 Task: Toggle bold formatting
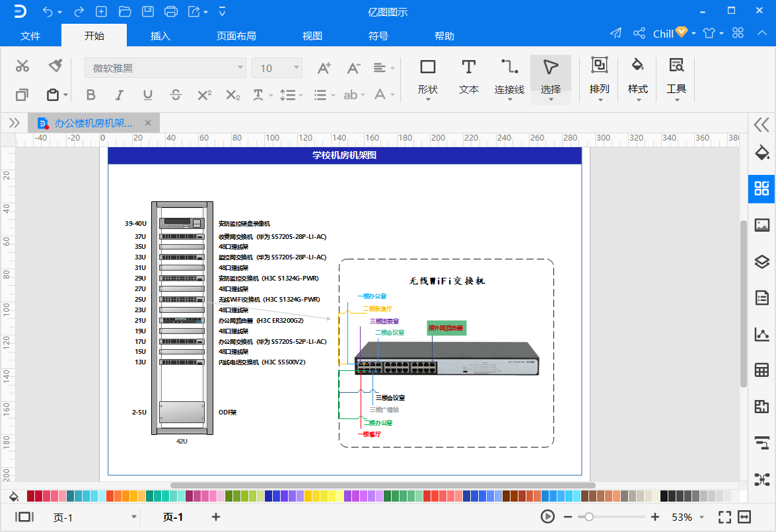90,95
